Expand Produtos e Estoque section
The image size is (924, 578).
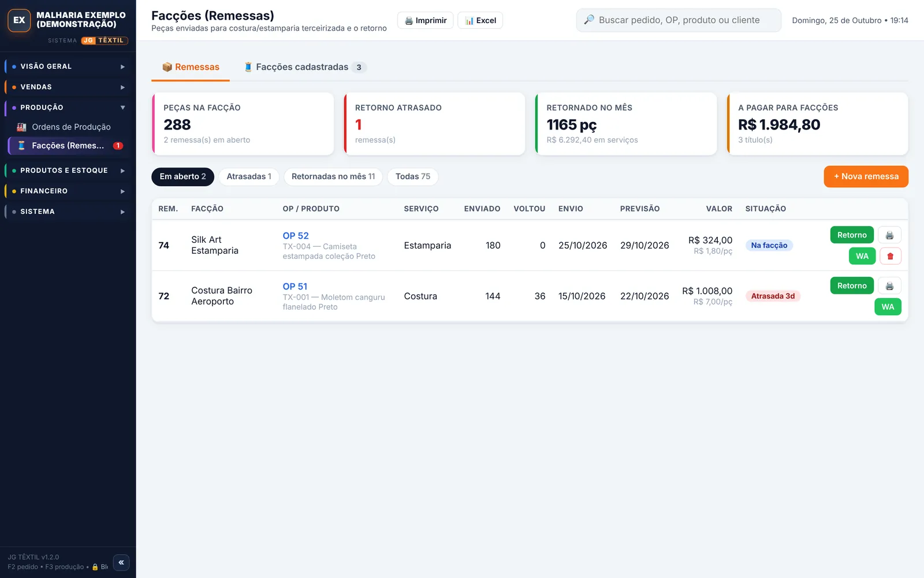pyautogui.click(x=68, y=171)
